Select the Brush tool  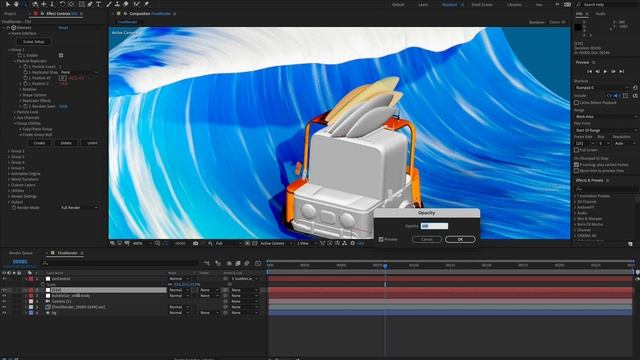(109, 4)
